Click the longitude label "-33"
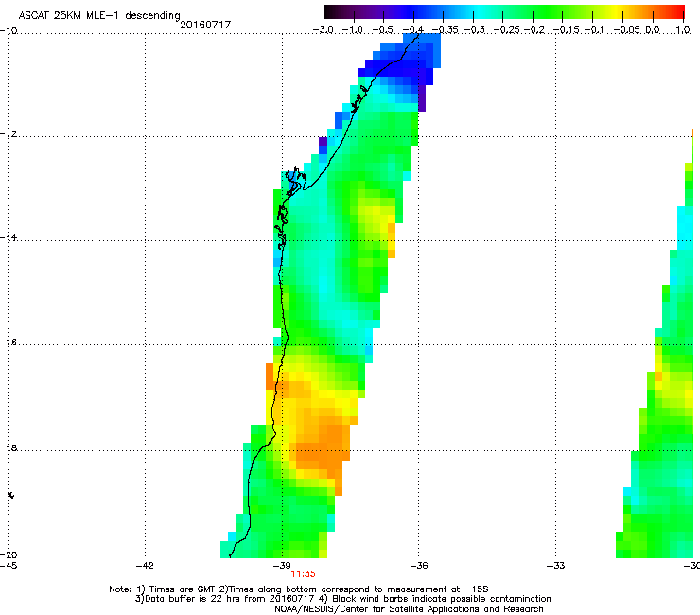 (556, 566)
